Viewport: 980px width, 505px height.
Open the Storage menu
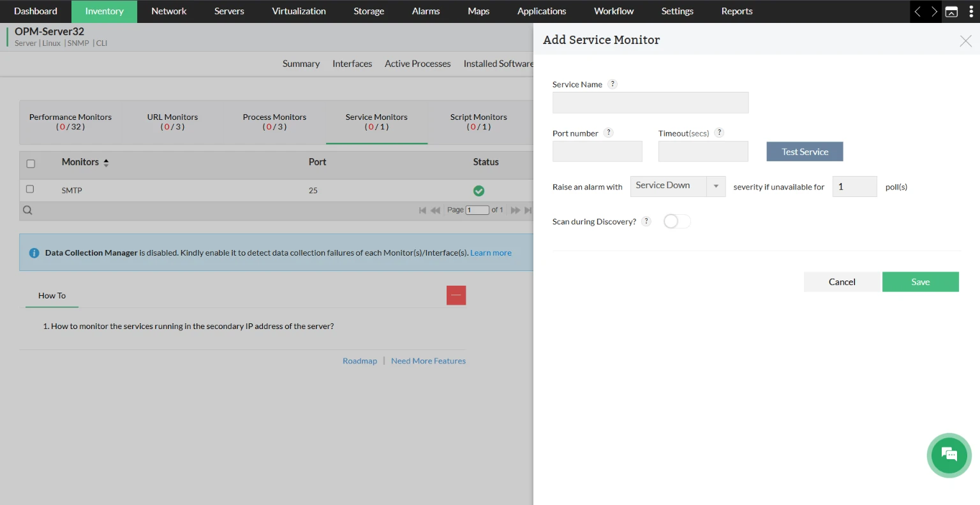tap(369, 11)
